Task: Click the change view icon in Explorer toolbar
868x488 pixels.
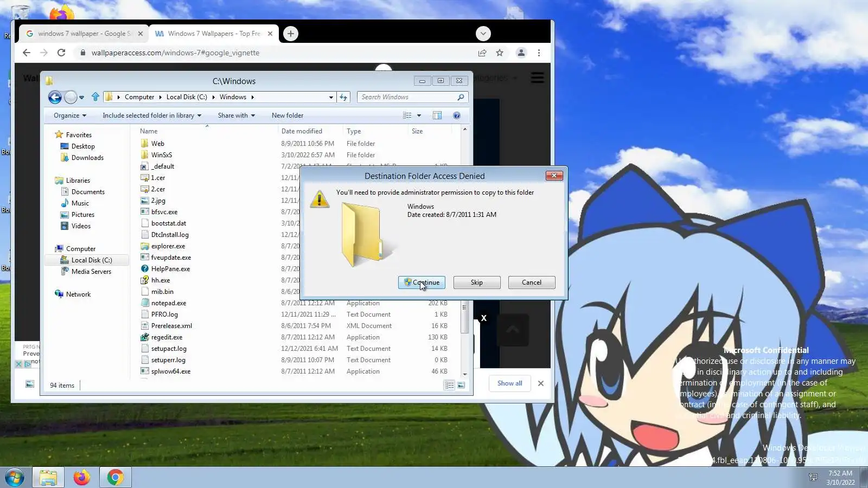Action: pos(407,115)
